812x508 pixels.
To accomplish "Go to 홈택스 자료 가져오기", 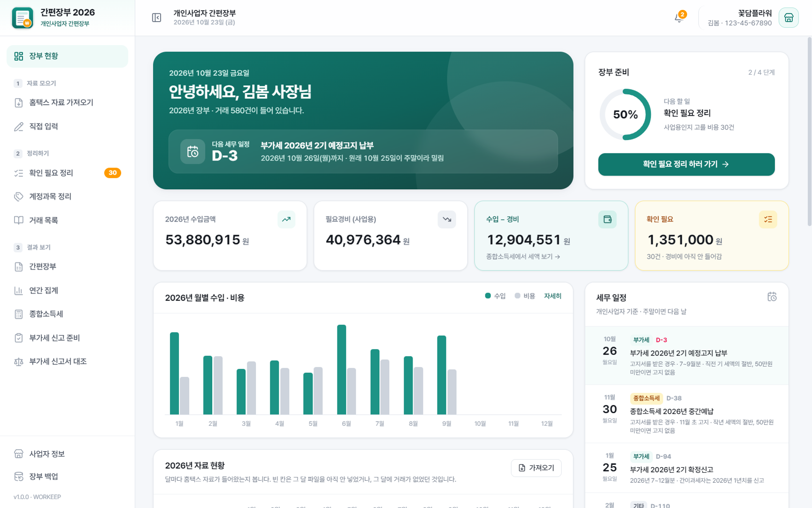I will point(67,103).
